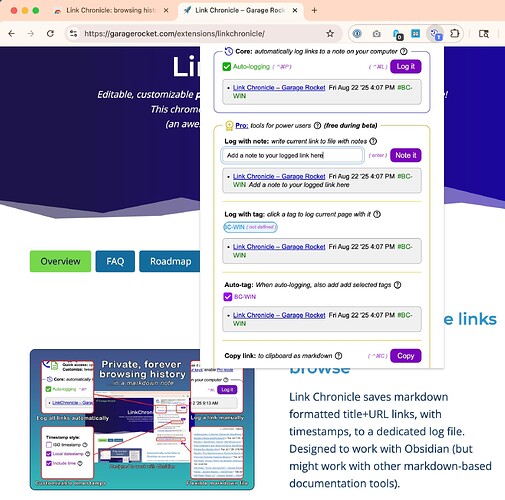Close the Link Chronicle browsing history tab

[x=166, y=10]
